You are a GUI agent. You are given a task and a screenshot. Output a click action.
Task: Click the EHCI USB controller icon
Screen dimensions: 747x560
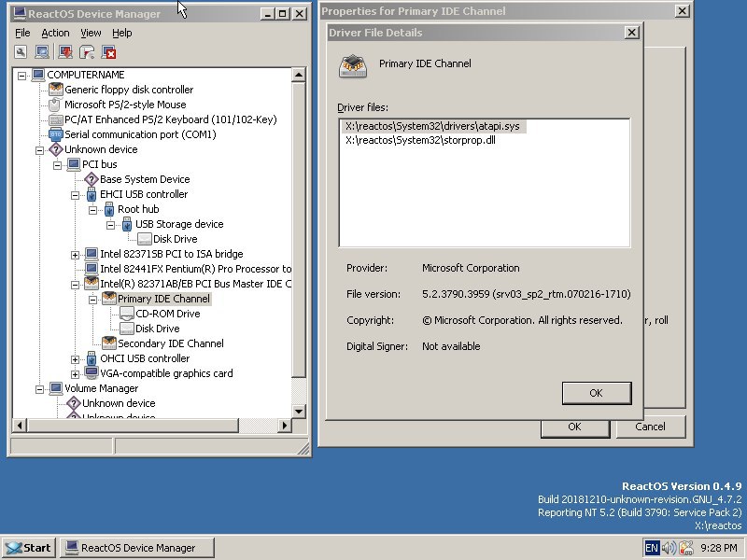[91, 194]
